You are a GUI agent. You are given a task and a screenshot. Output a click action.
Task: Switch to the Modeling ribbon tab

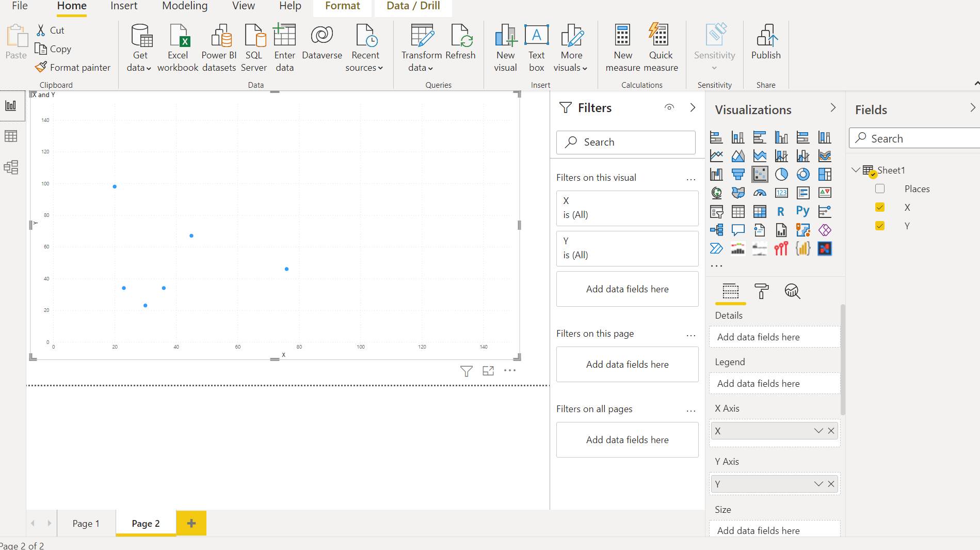coord(185,6)
